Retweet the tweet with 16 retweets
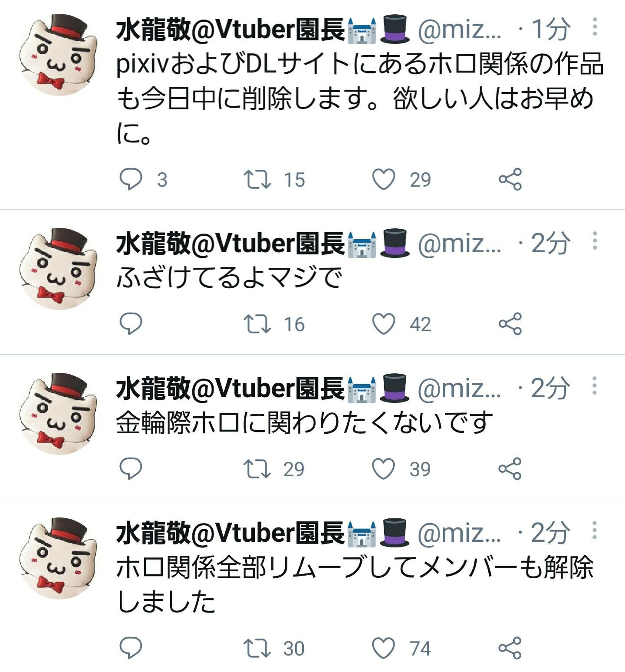This screenshot has width=625, height=672. pyautogui.click(x=257, y=324)
